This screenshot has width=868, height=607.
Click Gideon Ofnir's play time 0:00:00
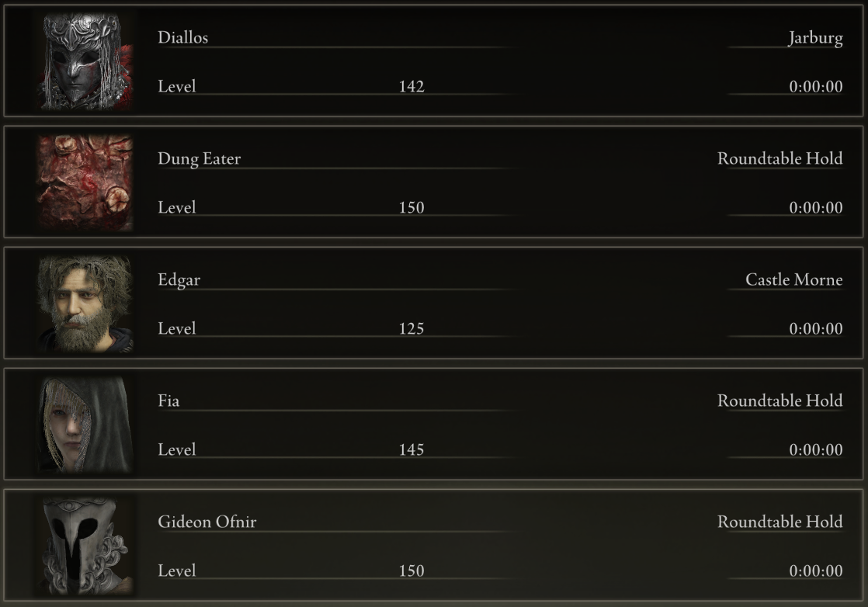click(816, 571)
